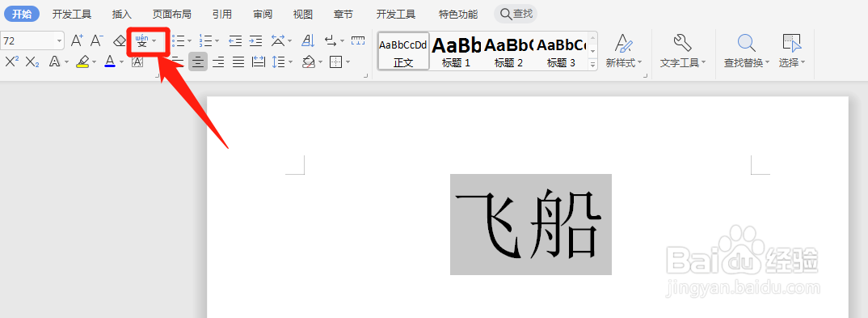The height and width of the screenshot is (318, 868).
Task: Open the 引用 tab
Action: (x=222, y=14)
